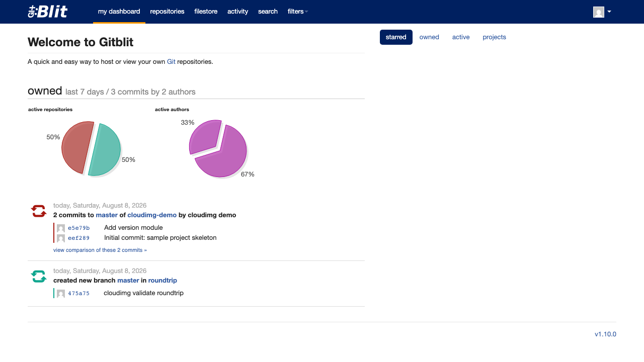Click the 'Add version module' commit message
This screenshot has width=644, height=362.
coord(133,228)
